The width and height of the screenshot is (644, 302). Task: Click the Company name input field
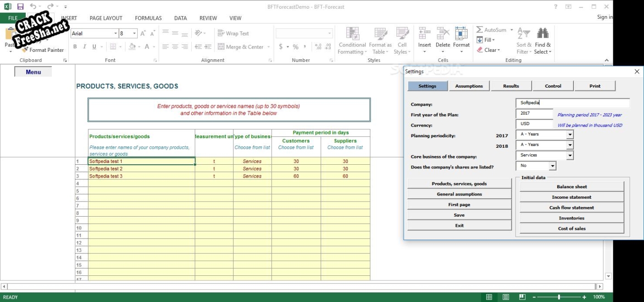pyautogui.click(x=572, y=103)
